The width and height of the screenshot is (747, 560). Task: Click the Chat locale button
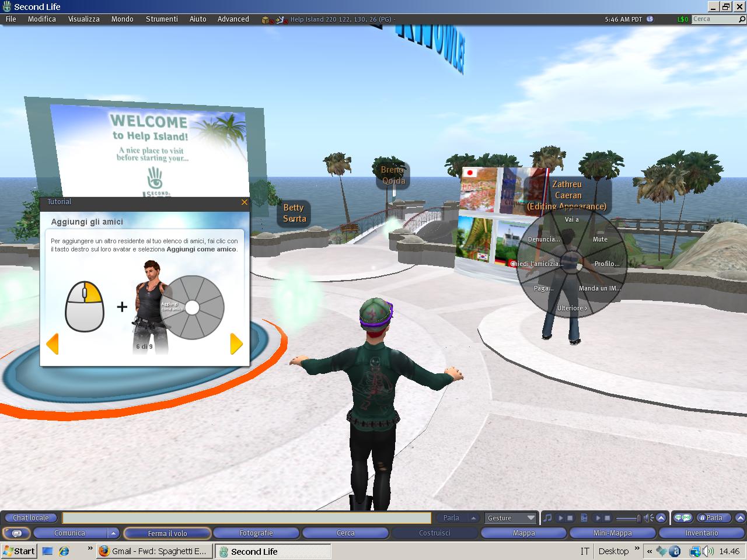(31, 517)
